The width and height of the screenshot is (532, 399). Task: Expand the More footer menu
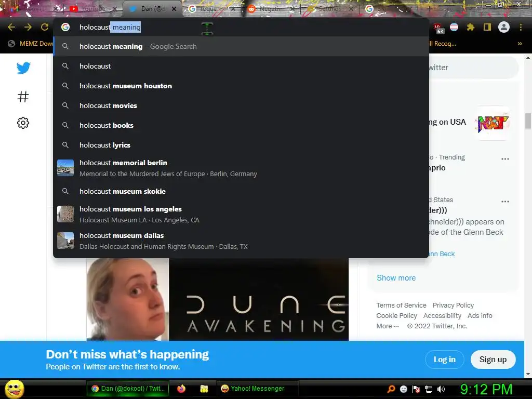(x=388, y=326)
